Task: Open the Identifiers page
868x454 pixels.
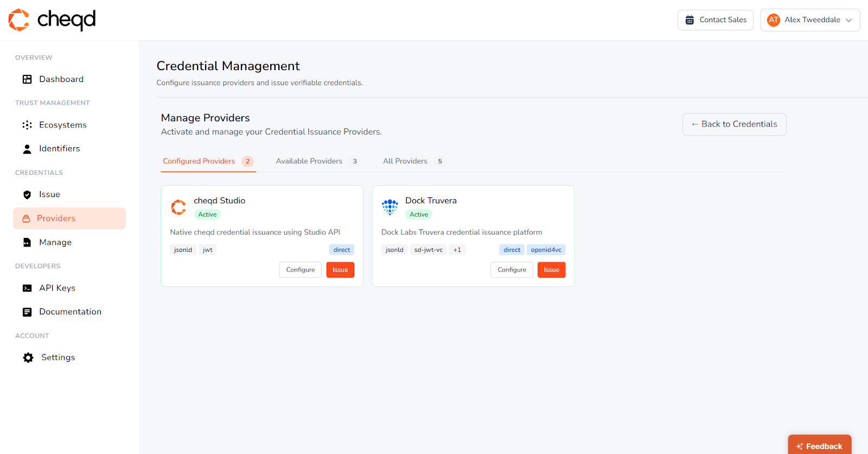Action: (x=59, y=149)
